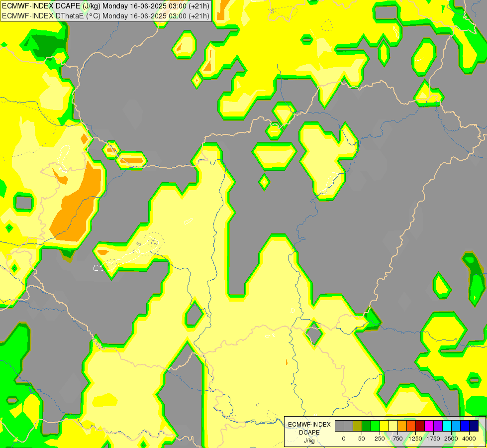Screen dimensions: 487x448
Task: Select the bright green legend swatch
Action: pos(376,426)
